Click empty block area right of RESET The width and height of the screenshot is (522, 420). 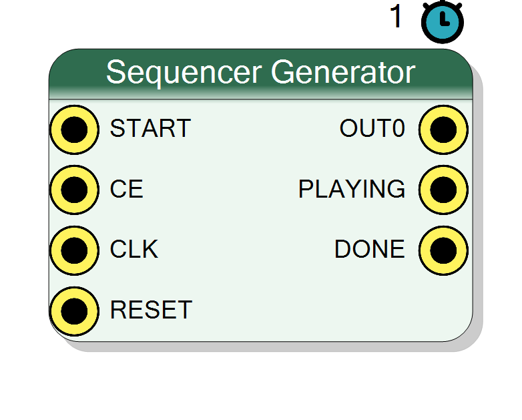pyautogui.click(x=316, y=310)
